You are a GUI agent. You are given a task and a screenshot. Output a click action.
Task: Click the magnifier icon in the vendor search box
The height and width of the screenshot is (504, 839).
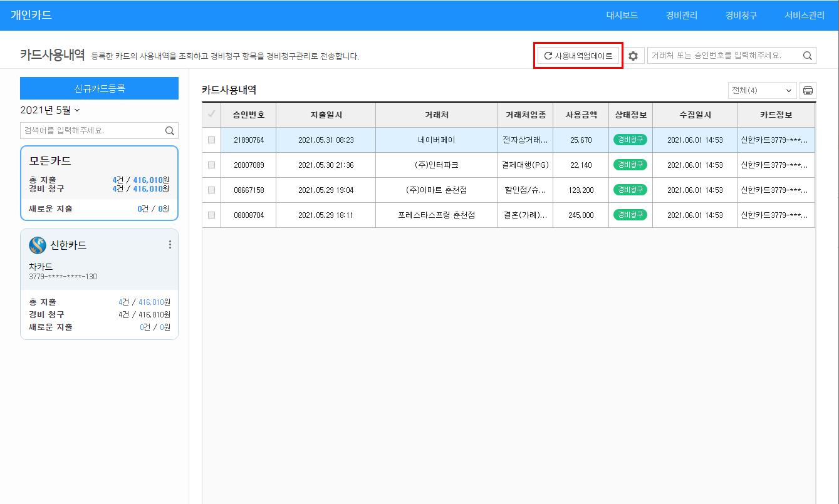tap(808, 56)
